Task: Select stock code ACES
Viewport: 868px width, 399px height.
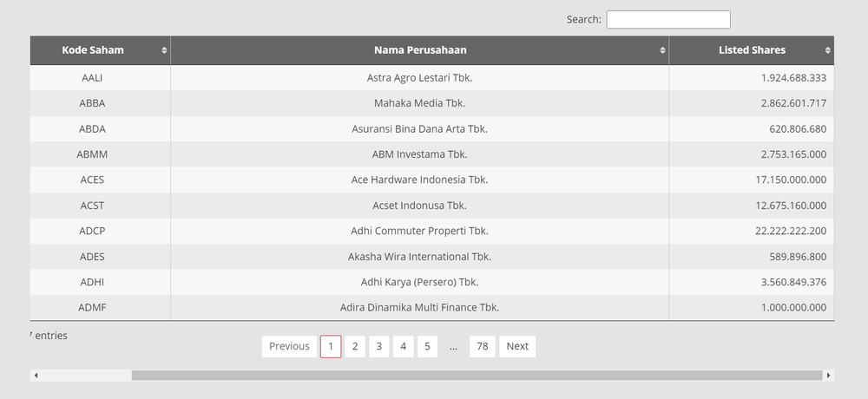Action: (92, 180)
